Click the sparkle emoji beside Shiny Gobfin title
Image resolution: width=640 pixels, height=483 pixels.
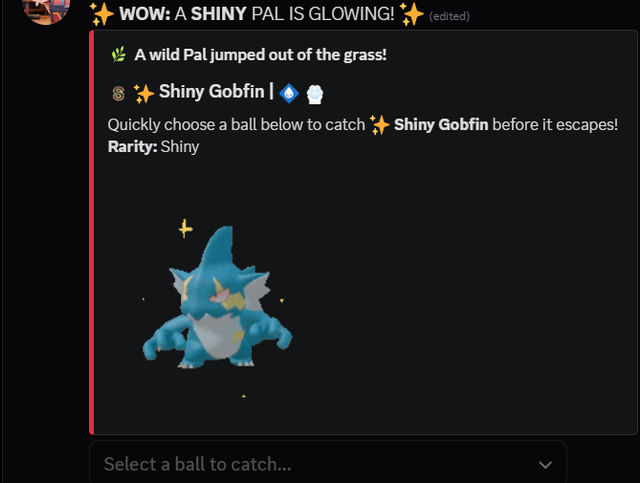point(144,93)
